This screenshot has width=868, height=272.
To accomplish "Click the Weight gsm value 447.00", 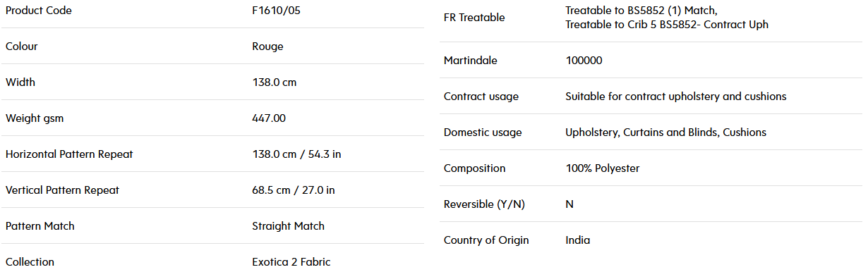I will [269, 118].
